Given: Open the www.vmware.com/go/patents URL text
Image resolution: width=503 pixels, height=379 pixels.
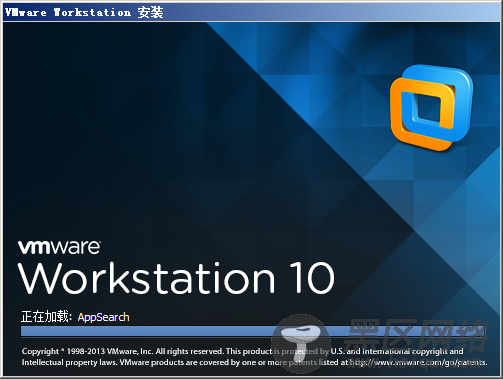Looking at the screenshot, I should coord(418,362).
